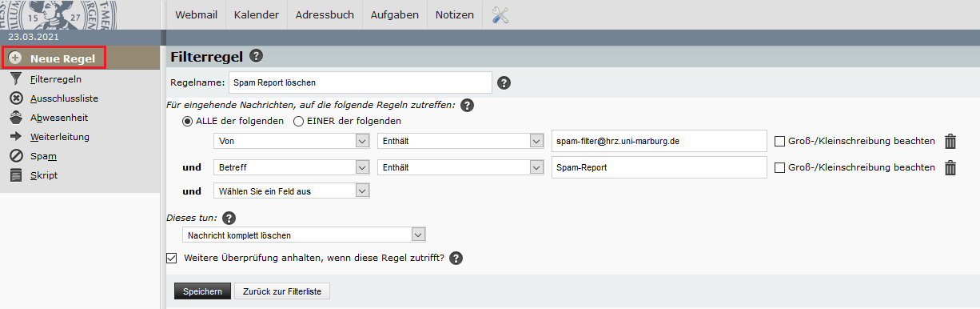The height and width of the screenshot is (309, 980).
Task: Open help icon after 'folgende Regeln zutreffen'
Action: (x=468, y=105)
